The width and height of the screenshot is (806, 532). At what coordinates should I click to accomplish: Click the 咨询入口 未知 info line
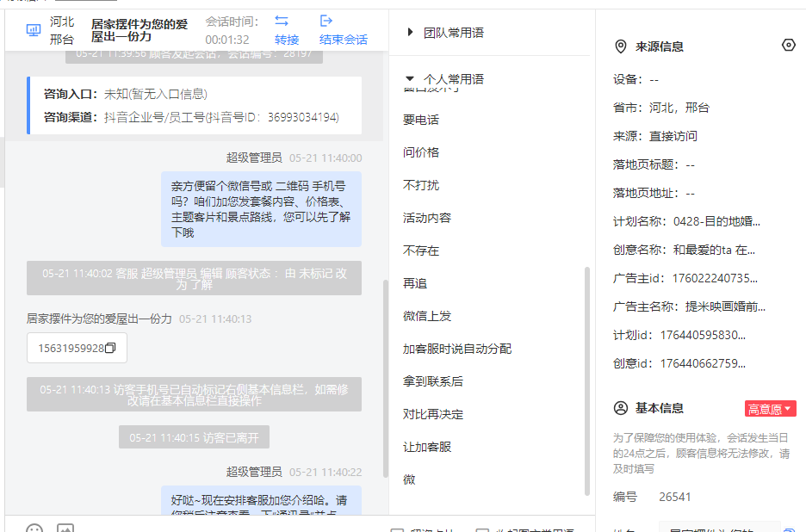126,94
